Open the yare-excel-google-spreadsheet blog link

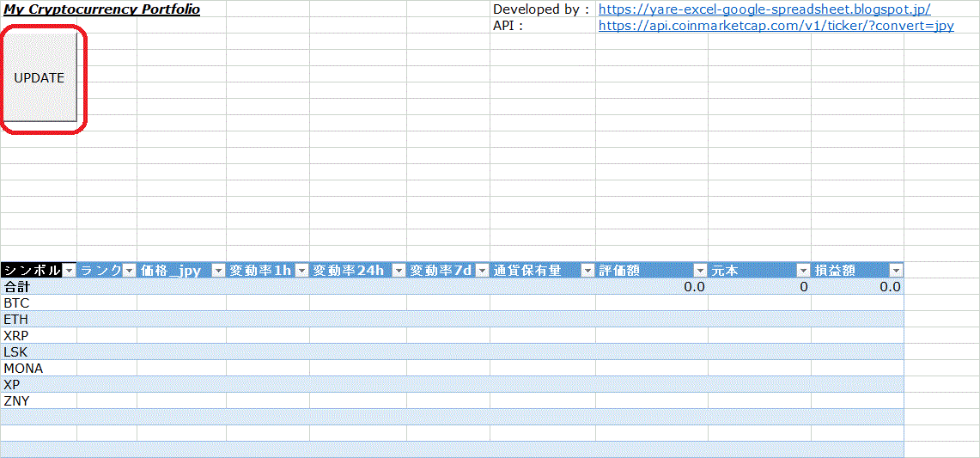(765, 9)
